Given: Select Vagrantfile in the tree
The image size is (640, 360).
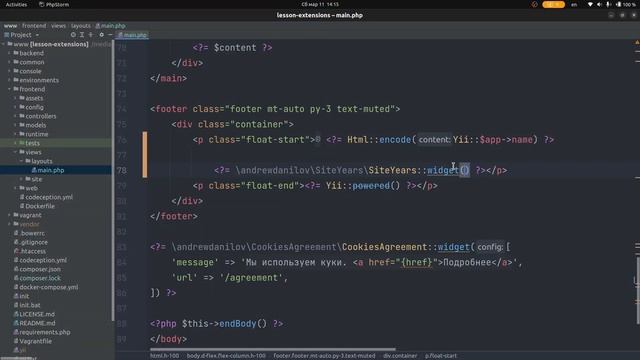Looking at the screenshot, I should [x=36, y=341].
